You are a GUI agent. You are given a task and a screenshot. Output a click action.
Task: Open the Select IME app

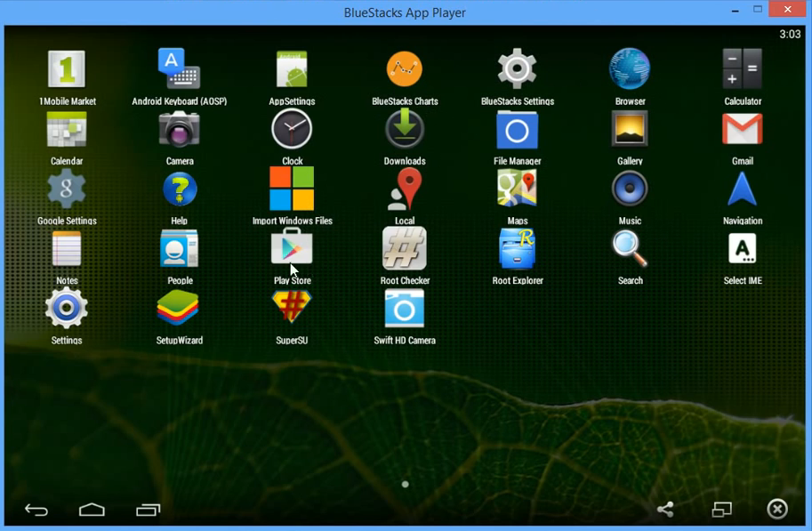(742, 249)
